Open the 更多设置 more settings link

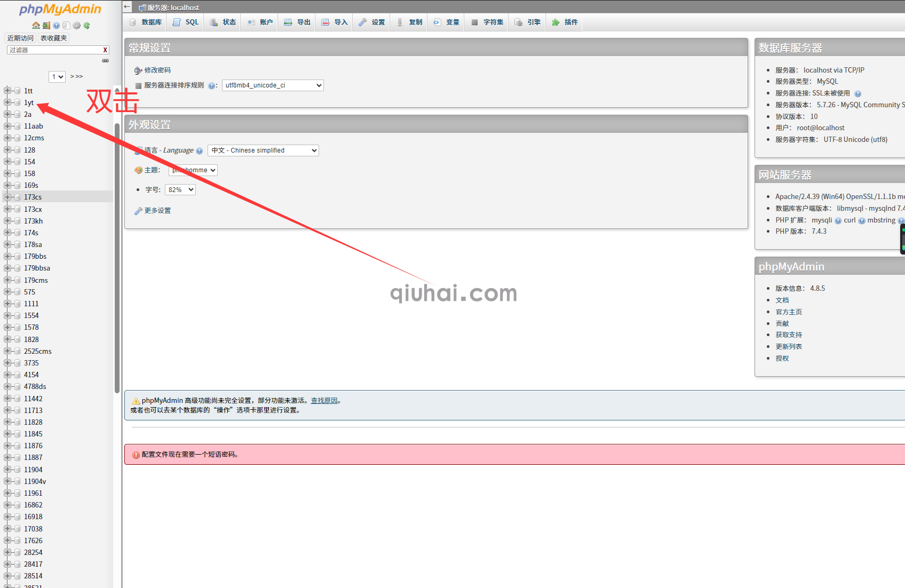coord(157,211)
